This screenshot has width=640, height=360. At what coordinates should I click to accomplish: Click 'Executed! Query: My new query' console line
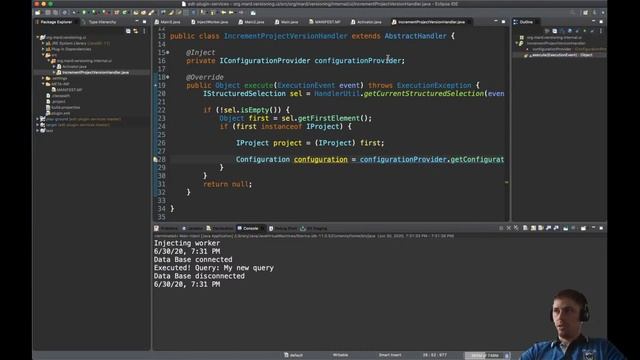(214, 268)
